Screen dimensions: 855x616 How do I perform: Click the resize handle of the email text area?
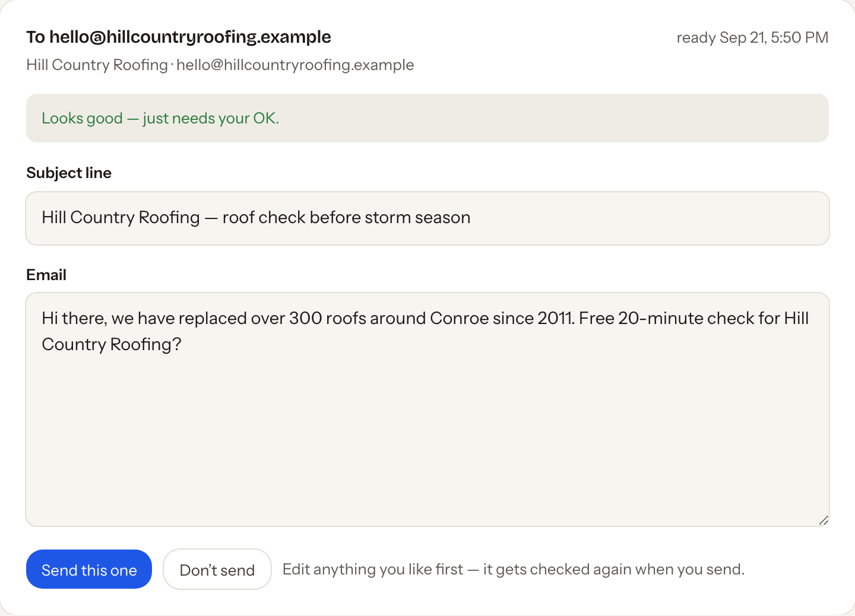(824, 520)
